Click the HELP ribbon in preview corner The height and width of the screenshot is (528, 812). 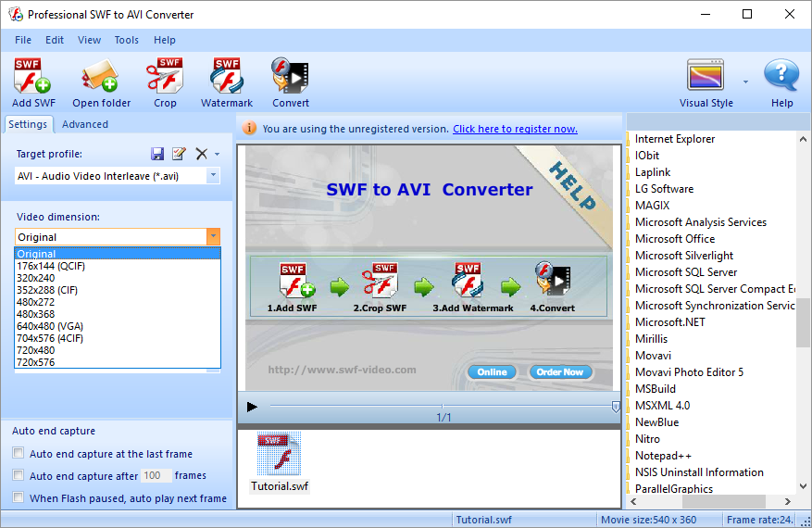tap(571, 185)
